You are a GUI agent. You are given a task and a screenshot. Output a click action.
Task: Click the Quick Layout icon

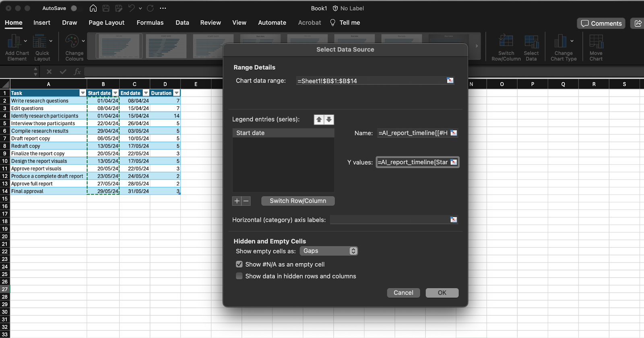click(39, 41)
